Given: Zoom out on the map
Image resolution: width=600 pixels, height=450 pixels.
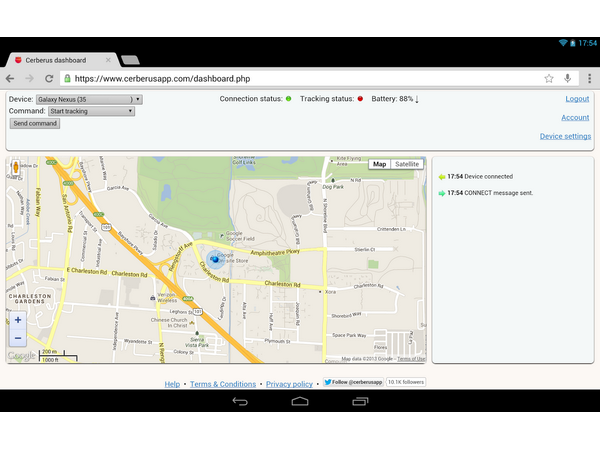Looking at the screenshot, I should click(18, 338).
